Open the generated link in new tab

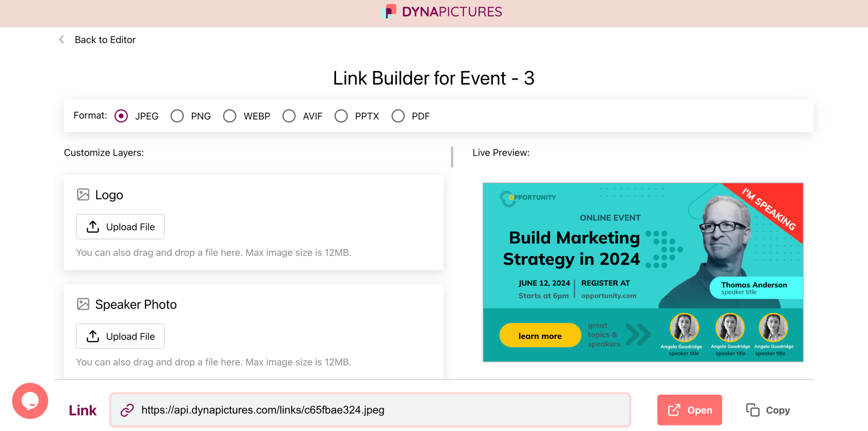pos(690,410)
